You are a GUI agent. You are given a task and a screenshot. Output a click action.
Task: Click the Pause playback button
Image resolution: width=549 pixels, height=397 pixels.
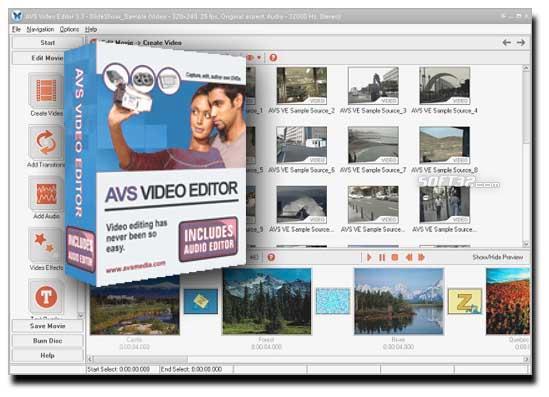click(x=382, y=258)
